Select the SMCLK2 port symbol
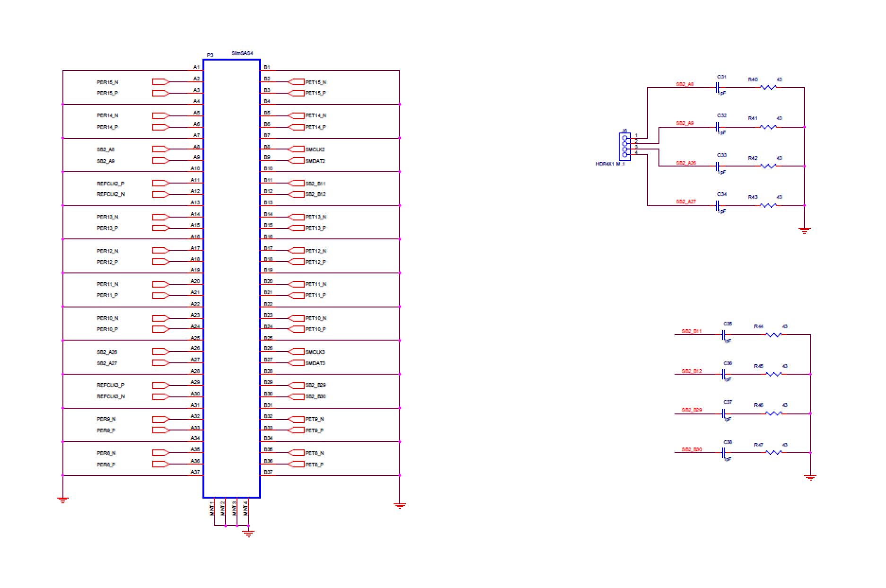The width and height of the screenshot is (886, 588). (296, 149)
